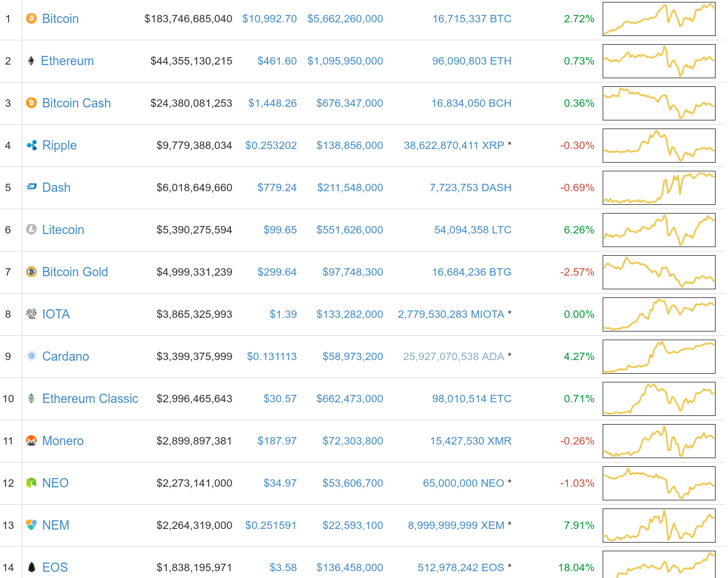728x578 pixels.
Task: Click Ripple supply 38,622,870,411 XRP
Action: tap(454, 146)
